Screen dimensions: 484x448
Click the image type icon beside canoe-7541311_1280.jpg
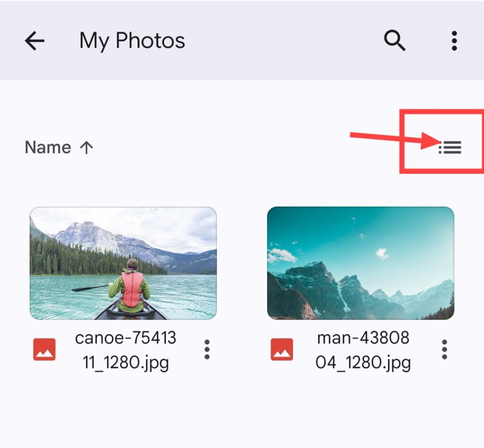pyautogui.click(x=44, y=350)
